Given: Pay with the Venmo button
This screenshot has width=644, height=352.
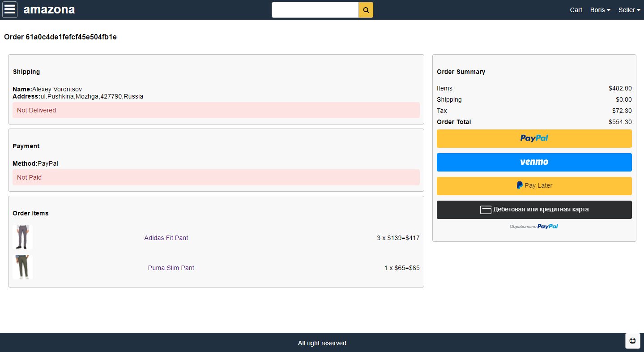Looking at the screenshot, I should 534,162.
